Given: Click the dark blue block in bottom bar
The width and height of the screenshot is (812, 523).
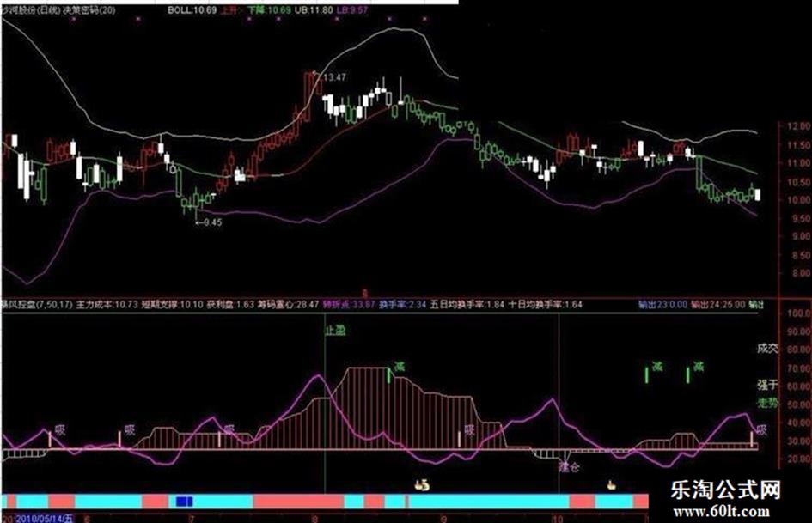Looking at the screenshot, I should [x=185, y=502].
